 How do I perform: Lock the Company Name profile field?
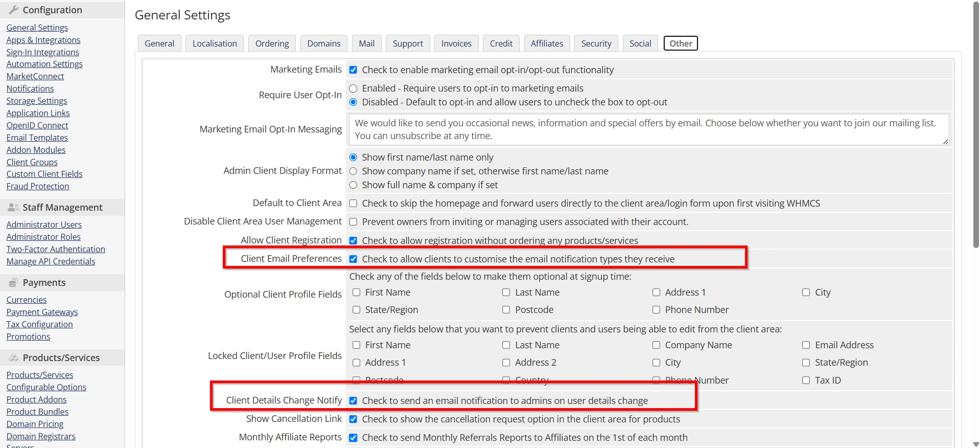point(657,345)
